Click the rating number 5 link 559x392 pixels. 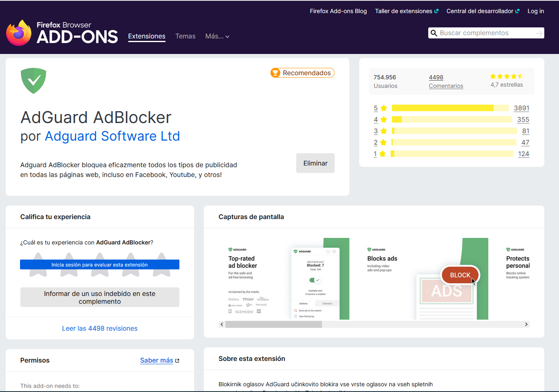(x=376, y=108)
